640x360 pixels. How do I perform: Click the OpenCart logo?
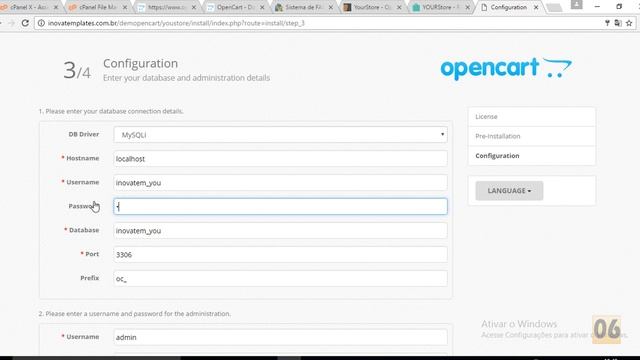pyautogui.click(x=506, y=69)
